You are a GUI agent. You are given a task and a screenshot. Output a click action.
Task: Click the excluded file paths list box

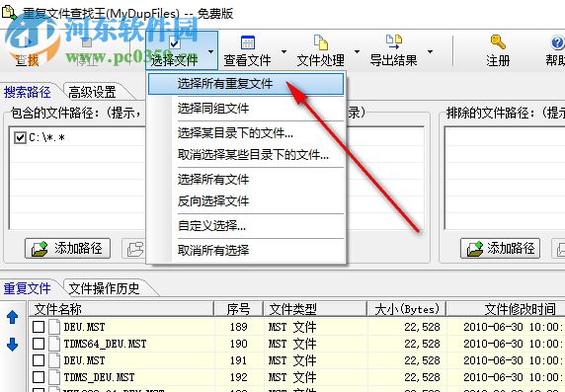(x=505, y=178)
